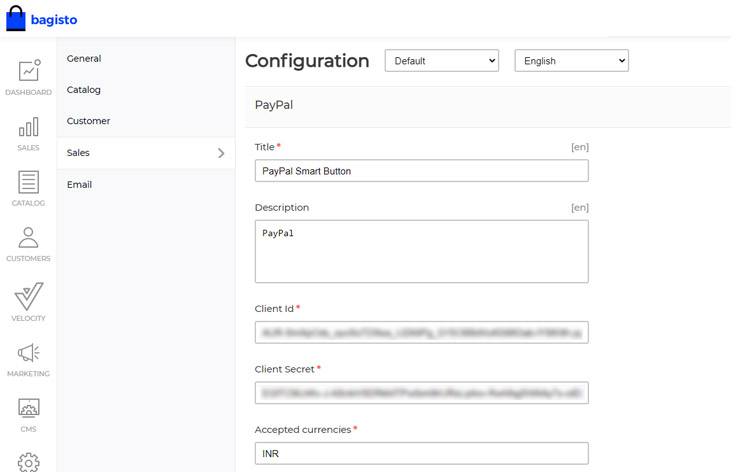Select Email configuration menu item

79,184
